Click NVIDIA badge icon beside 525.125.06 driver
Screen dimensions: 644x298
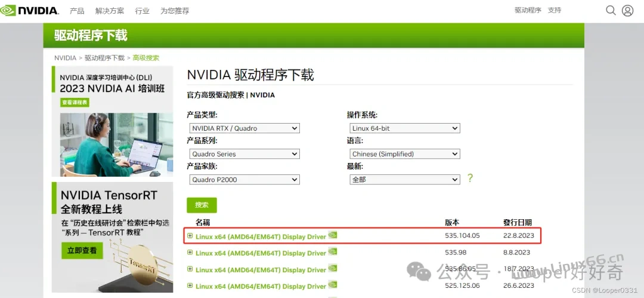pos(333,285)
